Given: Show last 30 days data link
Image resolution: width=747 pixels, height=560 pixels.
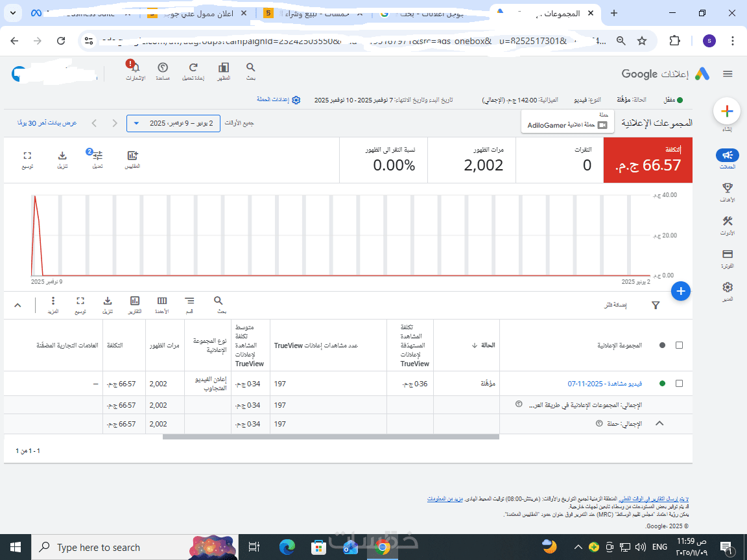Looking at the screenshot, I should point(47,123).
